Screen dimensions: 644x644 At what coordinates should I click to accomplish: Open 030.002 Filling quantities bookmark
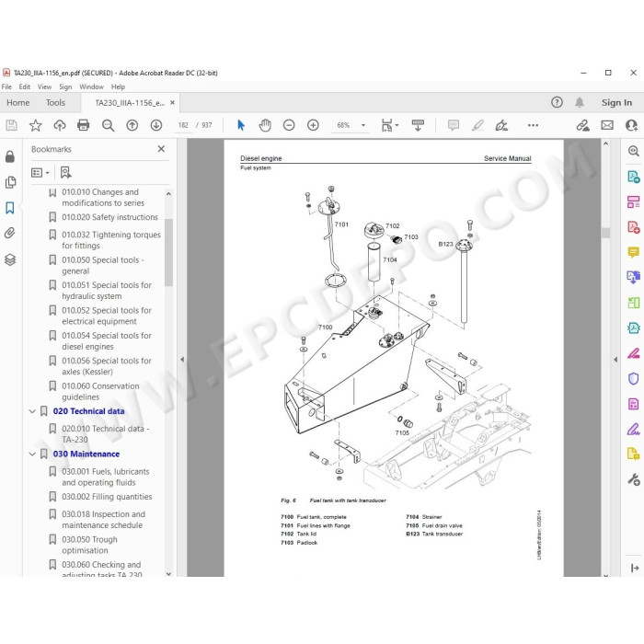coord(107,497)
